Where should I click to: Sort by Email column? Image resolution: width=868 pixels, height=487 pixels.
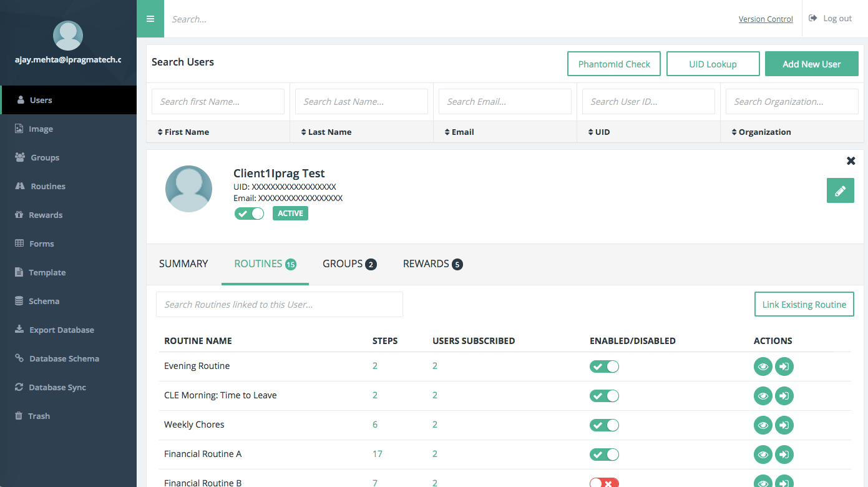click(x=459, y=132)
